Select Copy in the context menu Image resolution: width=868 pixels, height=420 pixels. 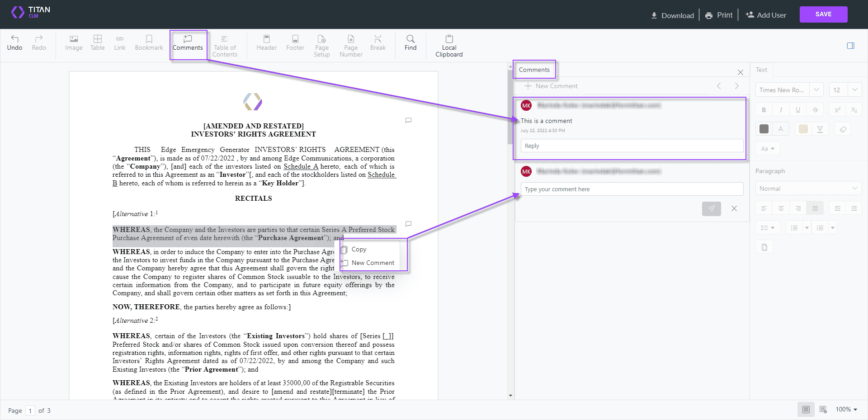click(x=359, y=249)
